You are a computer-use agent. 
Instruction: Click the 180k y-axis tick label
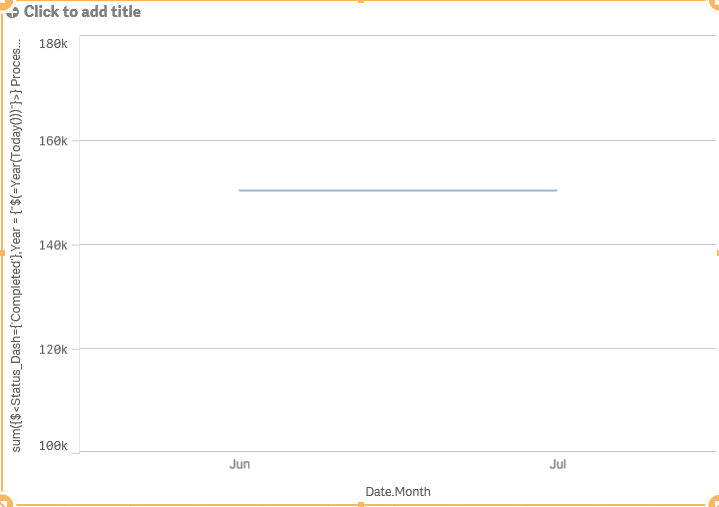coord(52,44)
